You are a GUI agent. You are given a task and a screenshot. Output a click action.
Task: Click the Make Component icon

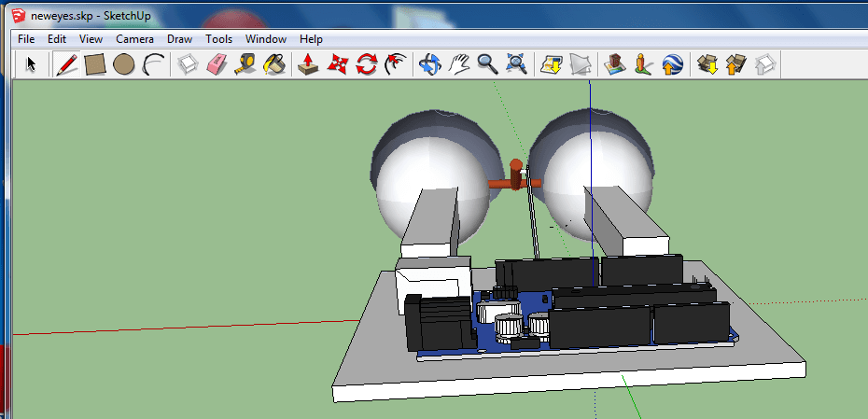click(x=188, y=64)
